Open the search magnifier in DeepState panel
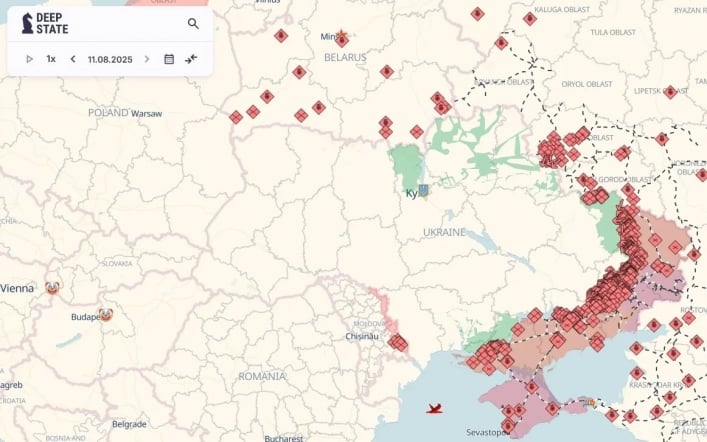 coord(193,23)
